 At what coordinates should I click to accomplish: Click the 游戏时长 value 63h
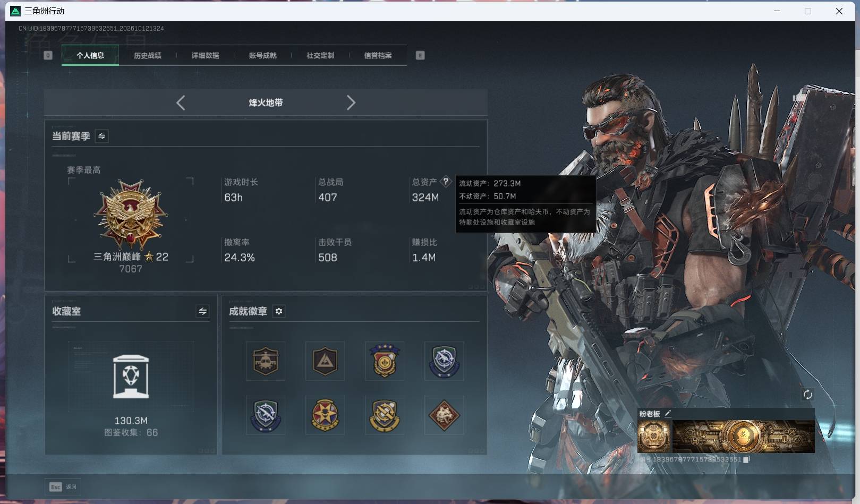click(x=233, y=198)
